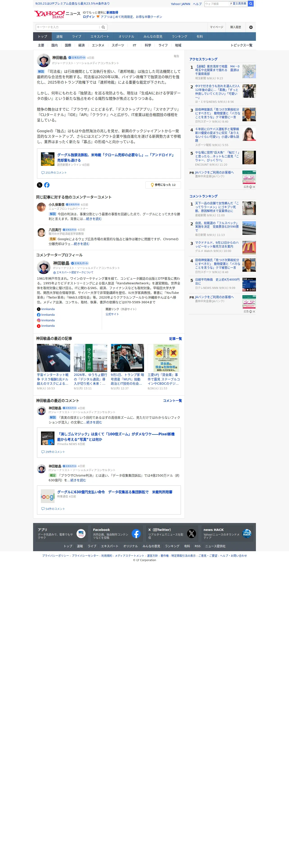Viewport: 289px width, 868px height.
Task: Open エキスパート認定マークについて info link
Action: (x=73, y=273)
